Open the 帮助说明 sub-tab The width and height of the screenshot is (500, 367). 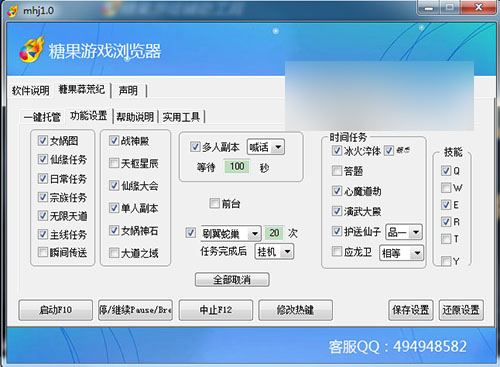point(135,117)
